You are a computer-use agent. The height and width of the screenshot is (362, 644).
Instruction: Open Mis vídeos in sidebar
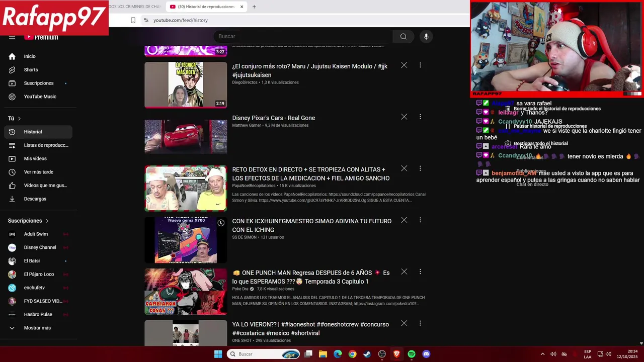[x=38, y=158]
